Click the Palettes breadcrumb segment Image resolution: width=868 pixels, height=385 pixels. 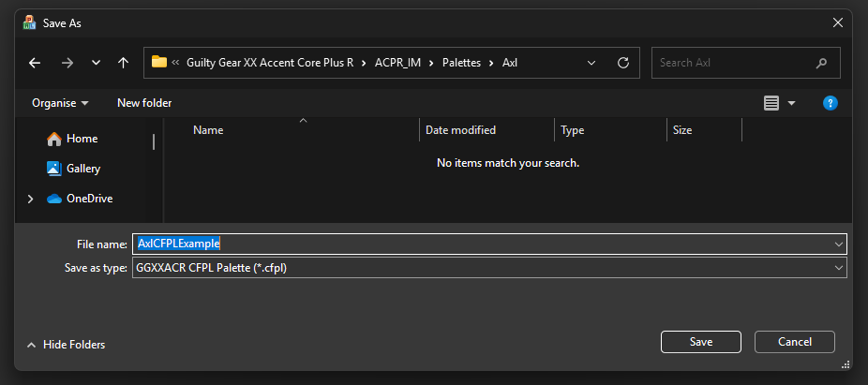[459, 63]
